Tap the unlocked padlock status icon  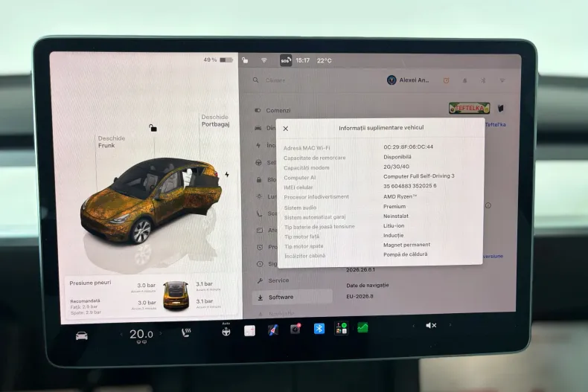coord(244,60)
